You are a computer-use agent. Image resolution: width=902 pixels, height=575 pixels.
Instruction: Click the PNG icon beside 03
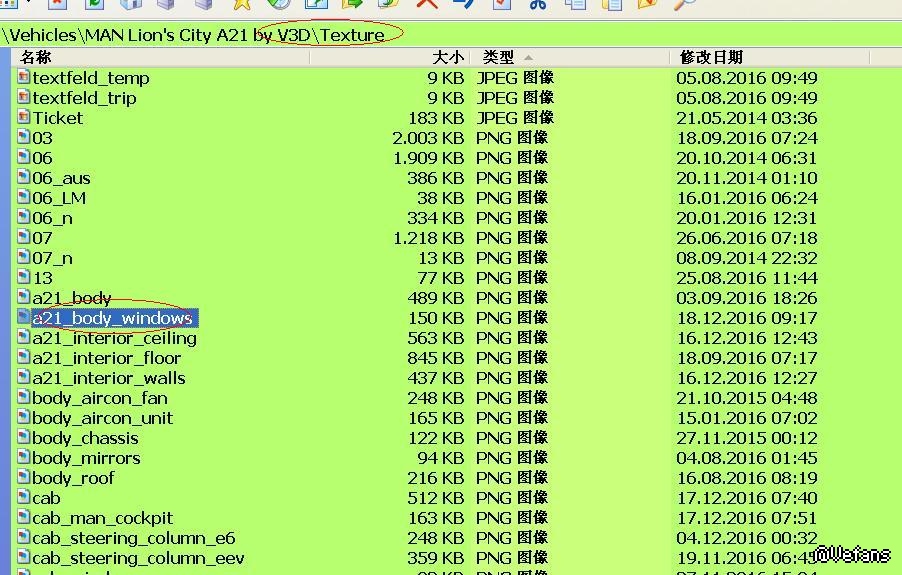24,137
